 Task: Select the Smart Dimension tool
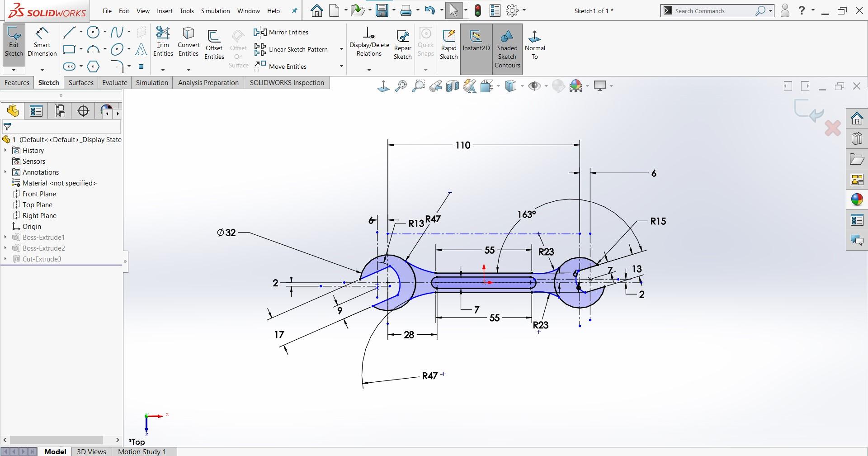pyautogui.click(x=42, y=43)
